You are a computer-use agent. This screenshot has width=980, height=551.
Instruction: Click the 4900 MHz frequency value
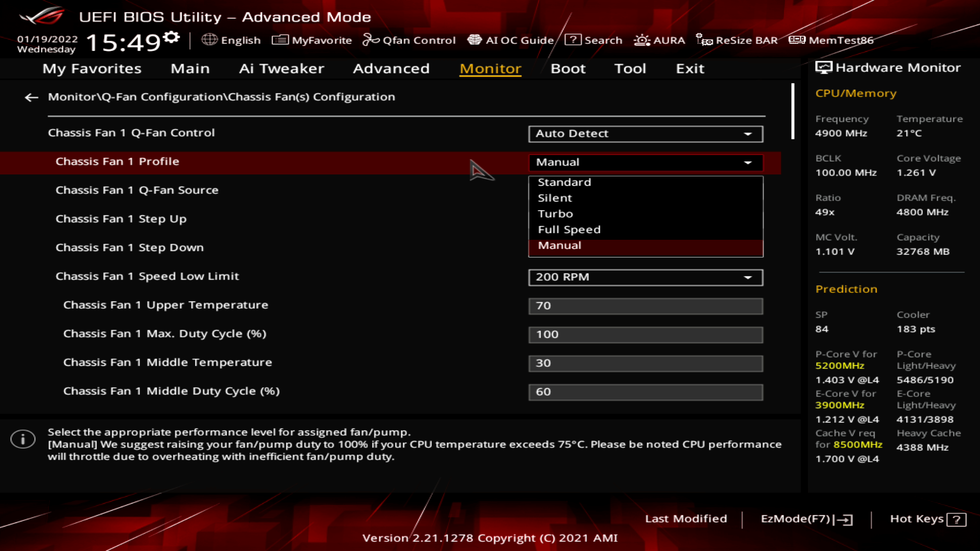coord(841,133)
